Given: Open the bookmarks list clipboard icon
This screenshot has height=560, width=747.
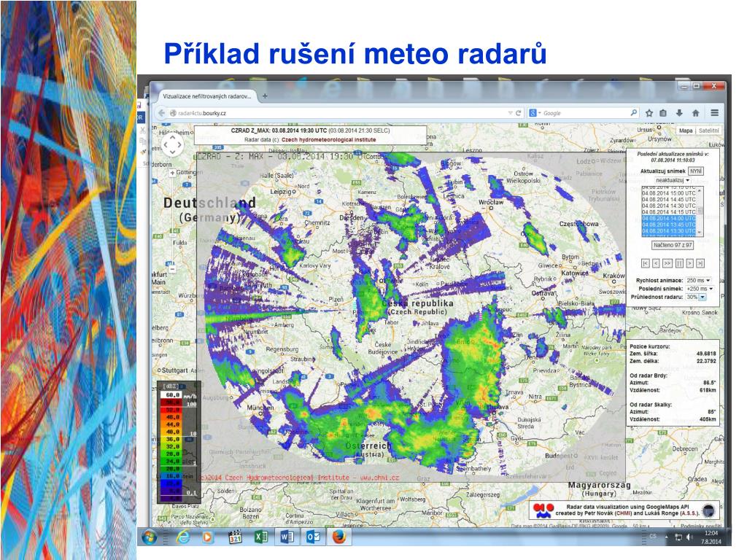Looking at the screenshot, I should point(663,113).
